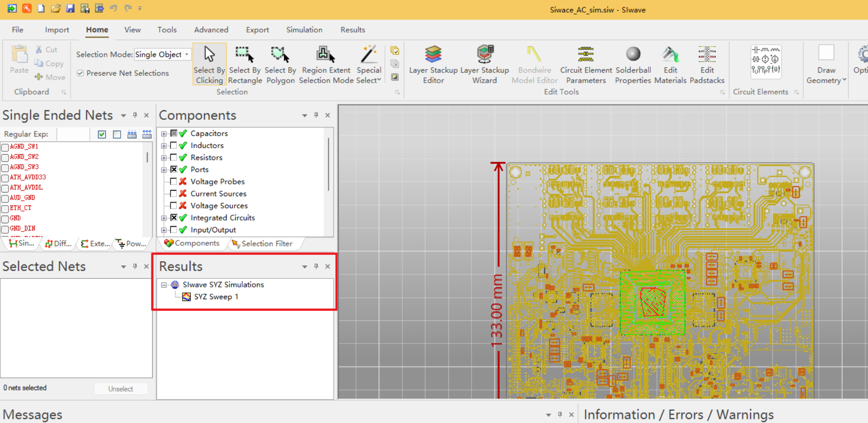The width and height of the screenshot is (868, 423).
Task: Toggle the Capacitors checkbox
Action: [x=173, y=133]
